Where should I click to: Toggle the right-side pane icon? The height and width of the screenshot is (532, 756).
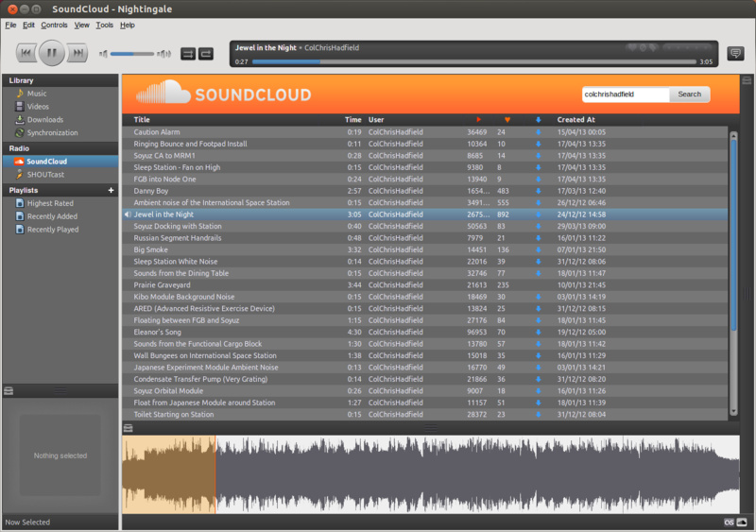point(747,80)
